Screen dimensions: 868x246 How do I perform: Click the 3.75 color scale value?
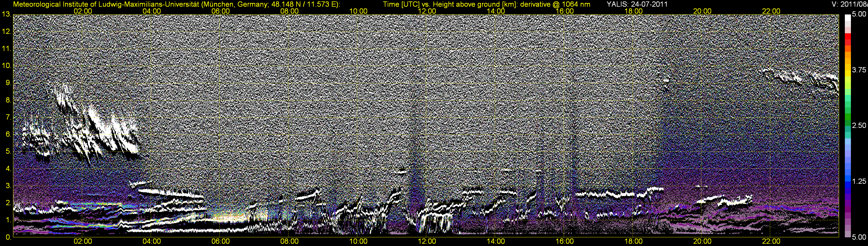point(859,70)
